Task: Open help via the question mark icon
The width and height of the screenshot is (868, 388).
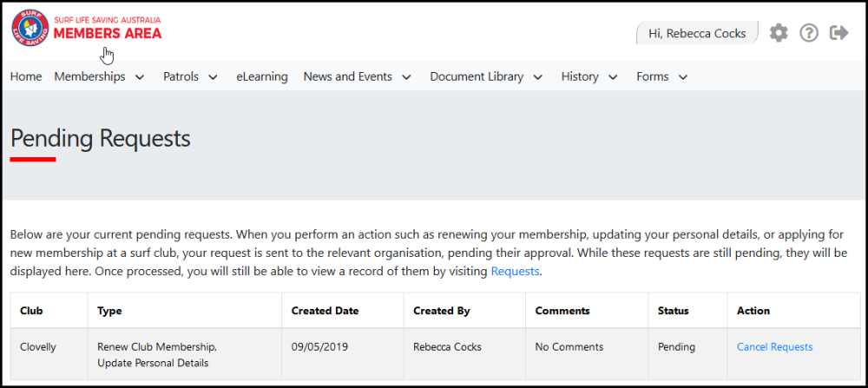Action: [809, 33]
